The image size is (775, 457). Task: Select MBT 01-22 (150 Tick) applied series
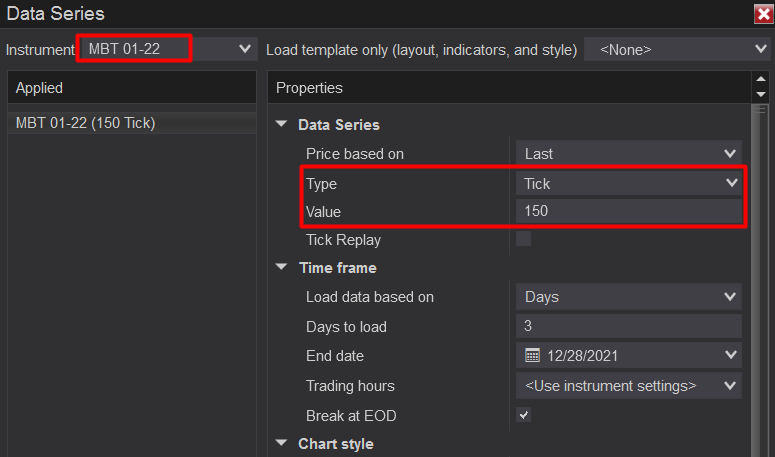[85, 123]
